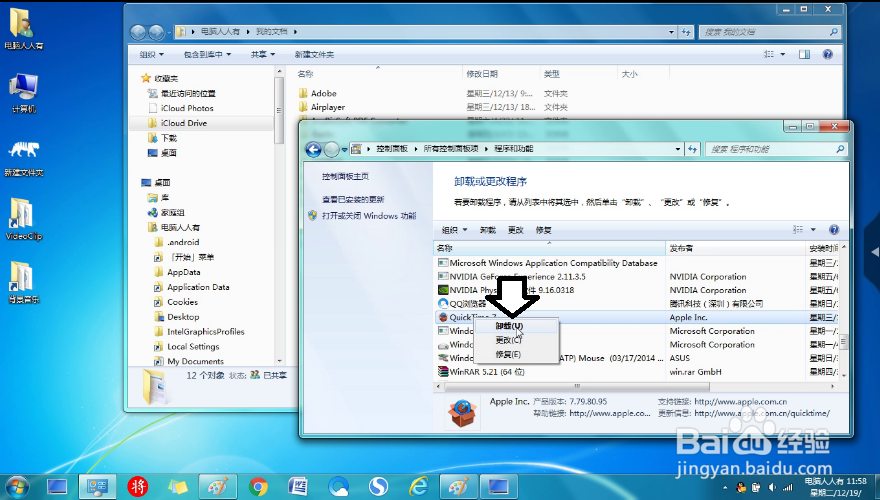Select IntelGraphicsProfiles folder in tree
The height and width of the screenshot is (500, 880).
point(205,332)
